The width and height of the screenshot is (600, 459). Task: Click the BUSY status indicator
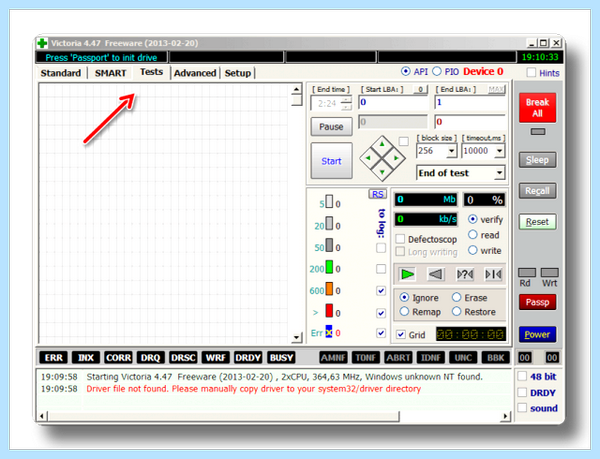[281, 358]
